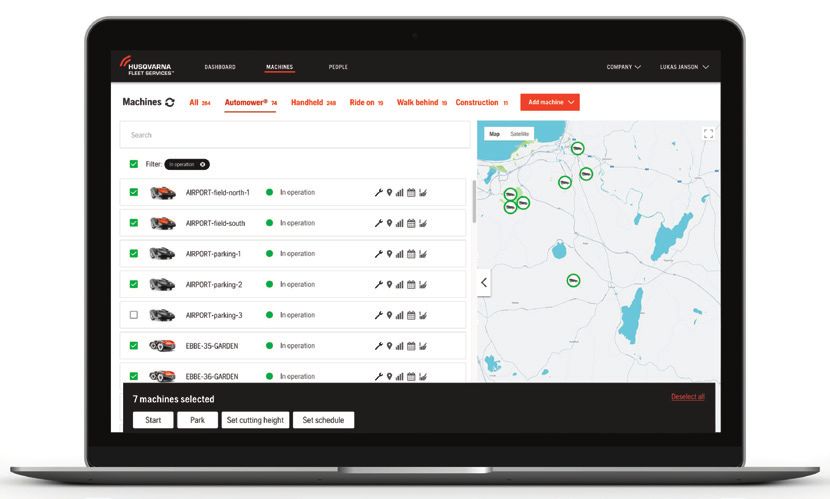Uncheck AIRPORT-field-south checkbox
The width and height of the screenshot is (830, 499).
point(134,223)
